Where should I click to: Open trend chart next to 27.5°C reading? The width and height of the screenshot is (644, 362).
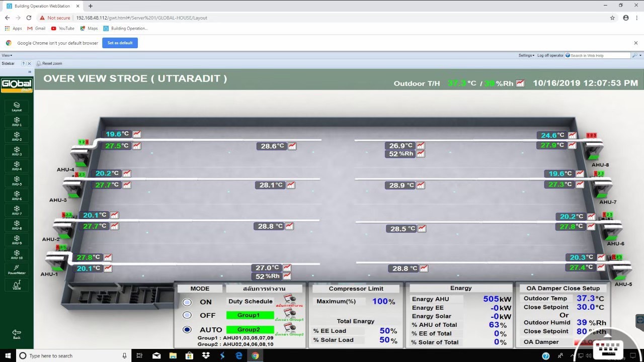[137, 146]
